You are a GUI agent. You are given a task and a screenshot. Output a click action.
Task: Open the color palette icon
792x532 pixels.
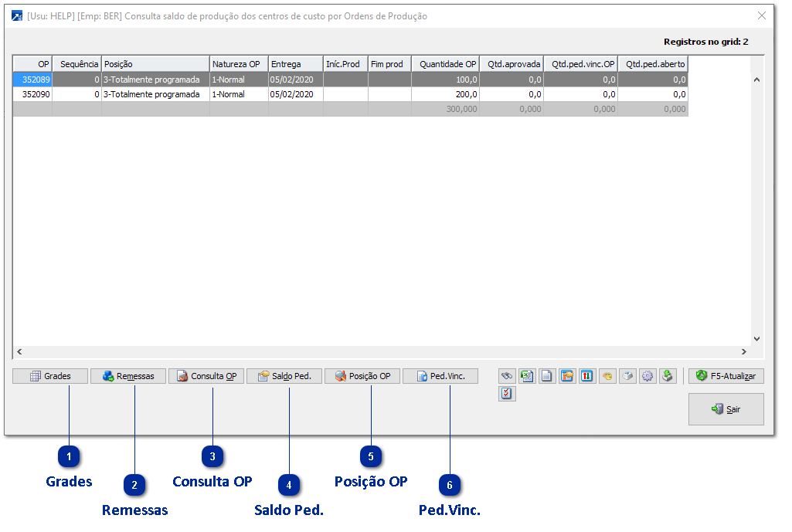tap(607, 376)
